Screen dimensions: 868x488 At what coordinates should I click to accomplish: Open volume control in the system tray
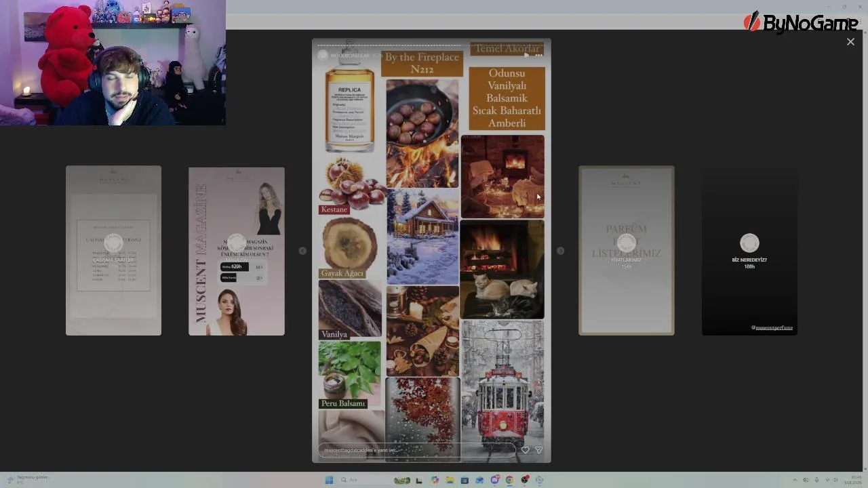(835, 480)
